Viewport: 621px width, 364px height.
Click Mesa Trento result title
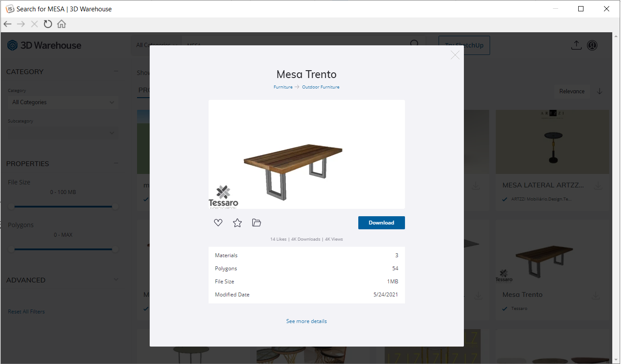point(522,295)
